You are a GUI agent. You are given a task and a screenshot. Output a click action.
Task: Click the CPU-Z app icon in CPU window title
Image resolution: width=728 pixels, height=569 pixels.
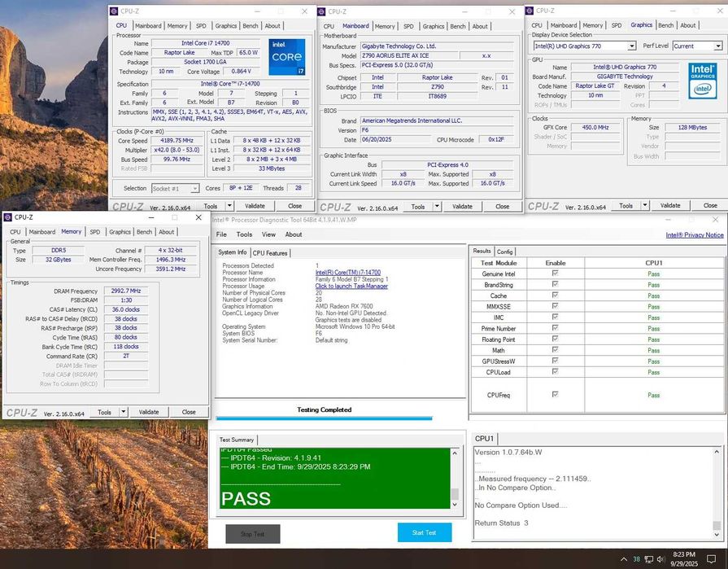(x=114, y=11)
